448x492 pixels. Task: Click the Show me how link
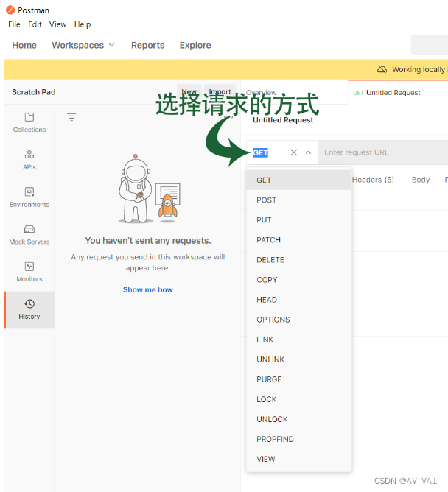148,289
